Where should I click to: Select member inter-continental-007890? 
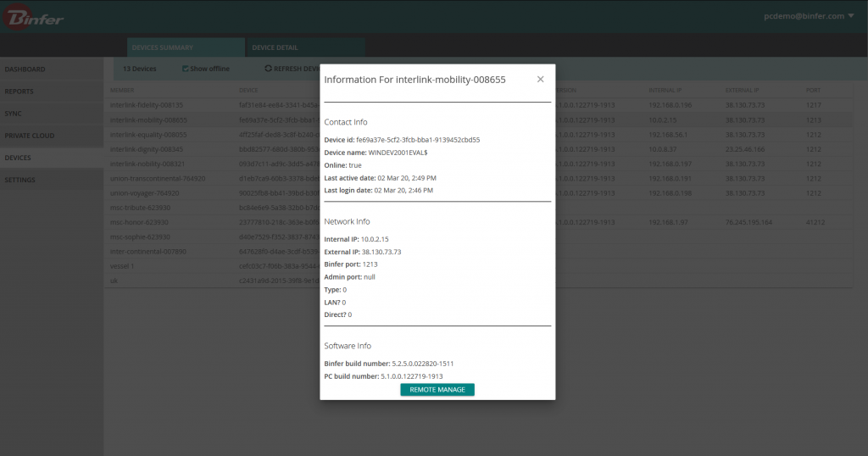(147, 251)
